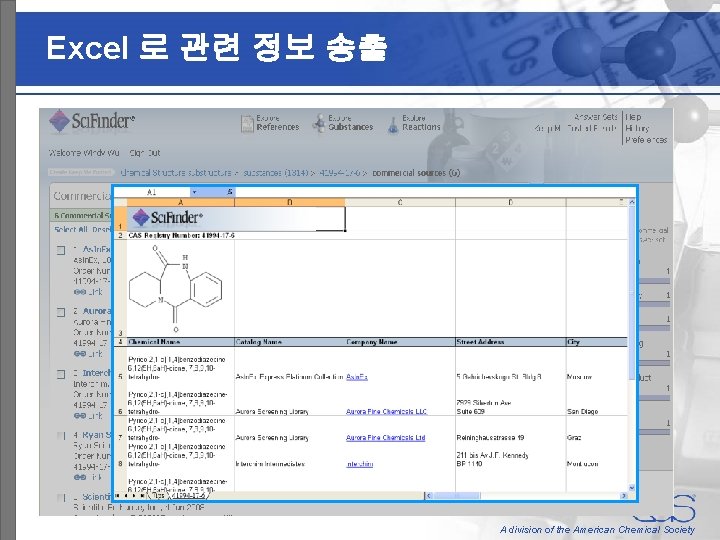The image size is (720, 540).
Task: Select CAS Registry Number cell in row 2
Action: pyautogui.click(x=181, y=236)
